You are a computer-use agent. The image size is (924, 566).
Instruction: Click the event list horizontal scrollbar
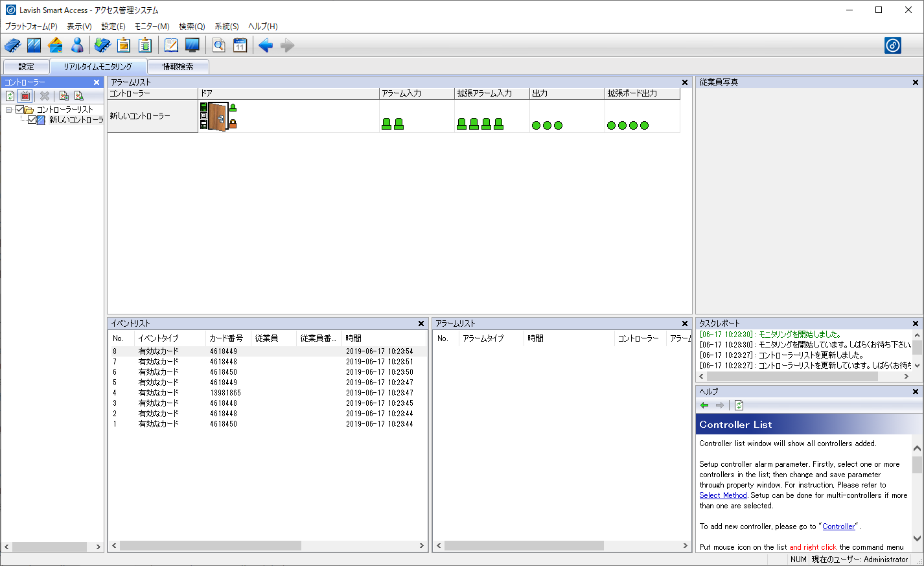[x=210, y=546]
